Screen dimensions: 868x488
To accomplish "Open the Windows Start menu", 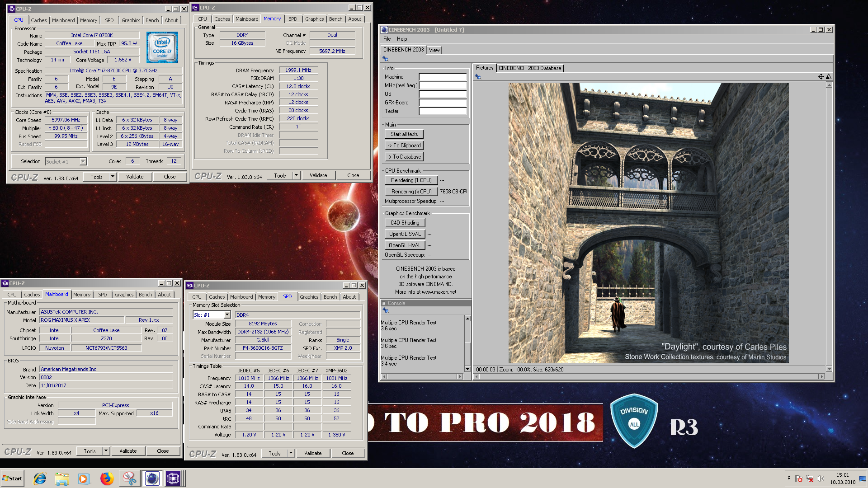I will pos(12,478).
